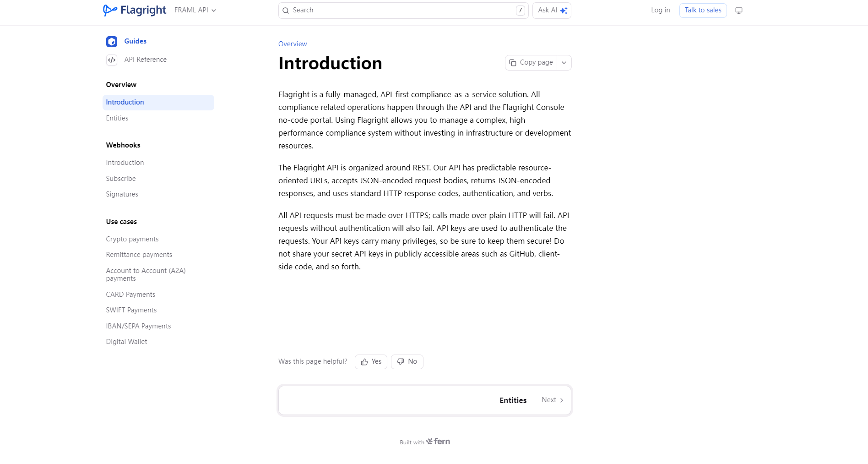Viewport: 868px width, 464px height.
Task: Toggle the theme display mode icon
Action: [x=739, y=11]
